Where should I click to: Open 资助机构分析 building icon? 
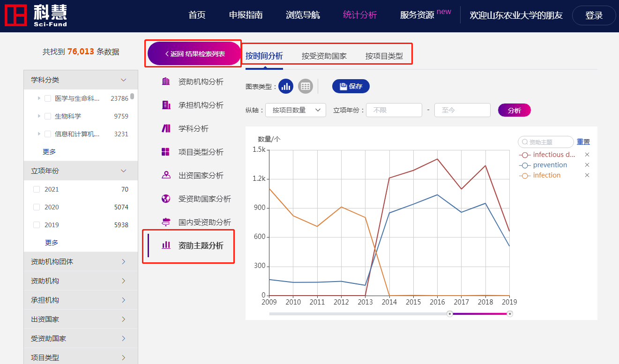coord(166,82)
